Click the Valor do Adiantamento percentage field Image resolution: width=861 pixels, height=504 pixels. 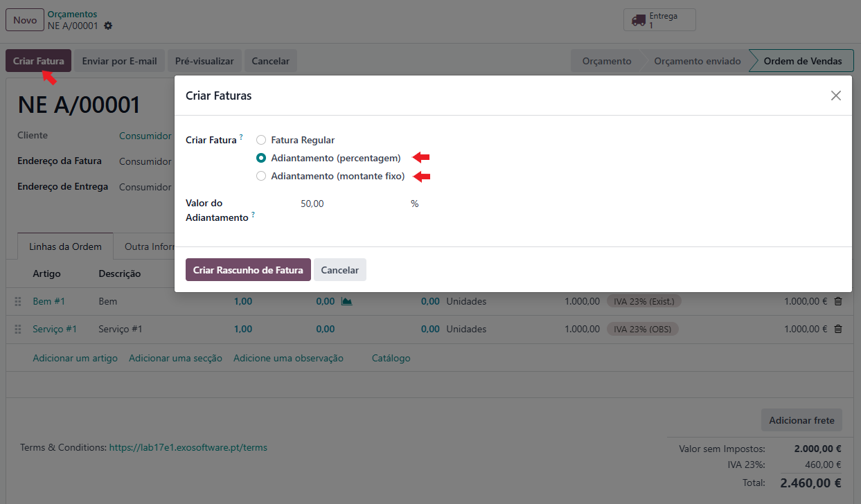350,204
